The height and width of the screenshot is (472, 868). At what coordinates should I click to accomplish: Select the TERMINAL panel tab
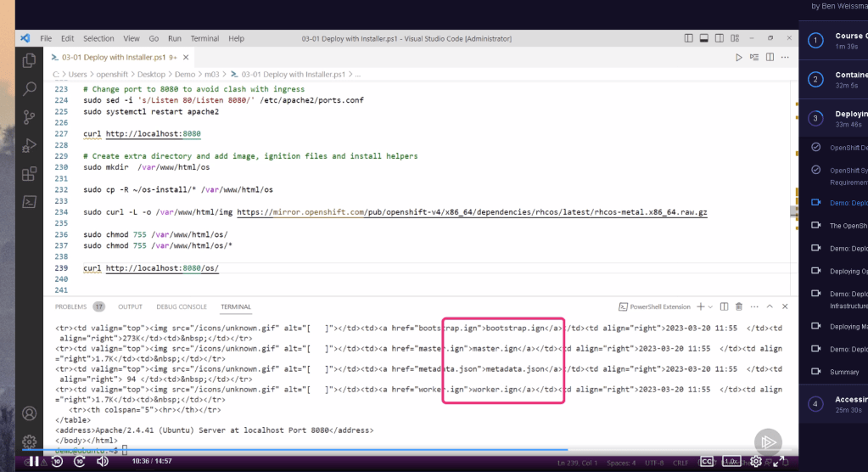tap(236, 307)
